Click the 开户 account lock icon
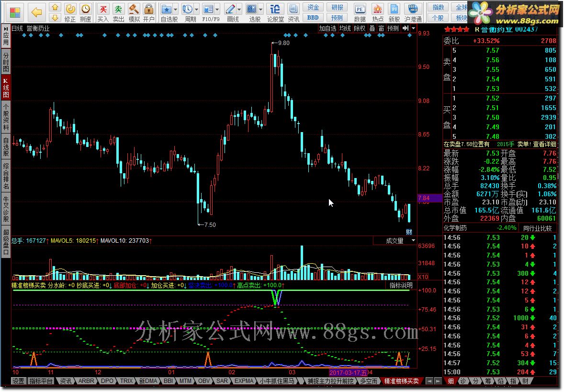The image size is (564, 392). pos(148,12)
